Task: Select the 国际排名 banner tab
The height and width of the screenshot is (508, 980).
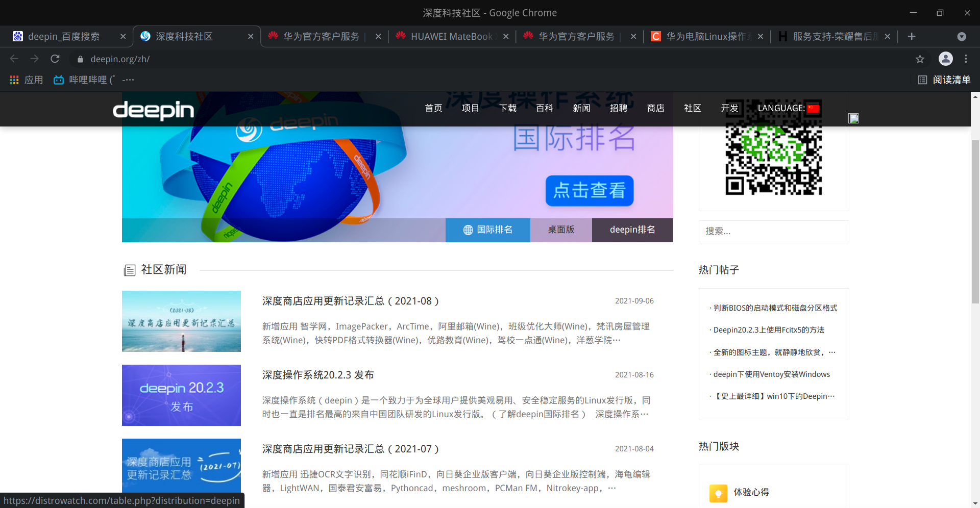Action: 488,230
